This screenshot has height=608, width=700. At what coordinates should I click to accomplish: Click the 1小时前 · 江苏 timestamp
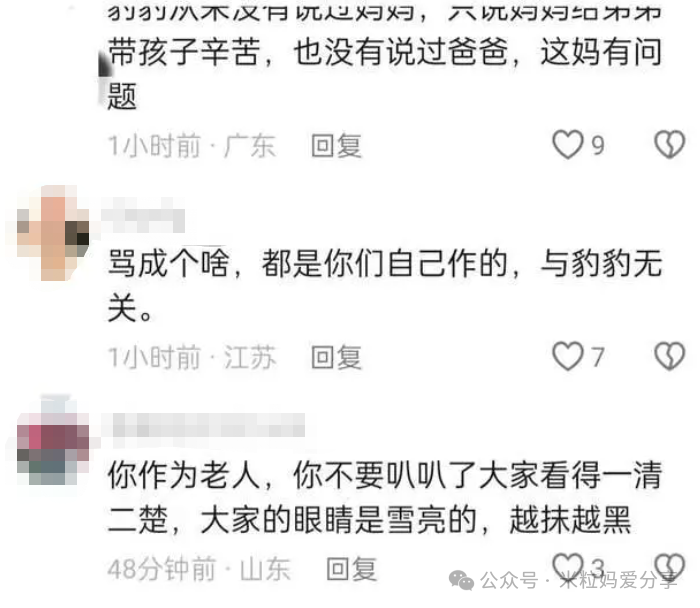coord(192,357)
